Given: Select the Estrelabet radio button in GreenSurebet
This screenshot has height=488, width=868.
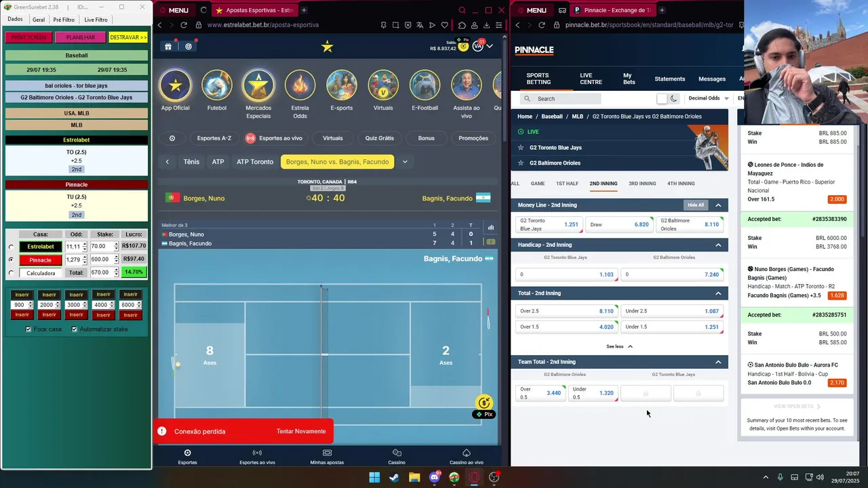Looking at the screenshot, I should 11,247.
